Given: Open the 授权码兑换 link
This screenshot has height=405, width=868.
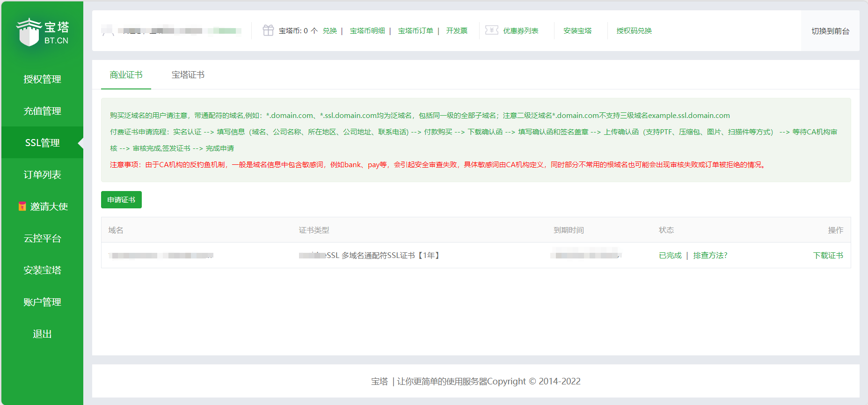Looking at the screenshot, I should pos(634,31).
